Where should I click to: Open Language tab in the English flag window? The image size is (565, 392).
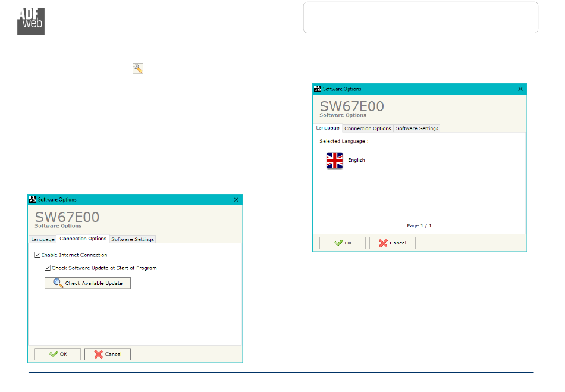point(328,128)
